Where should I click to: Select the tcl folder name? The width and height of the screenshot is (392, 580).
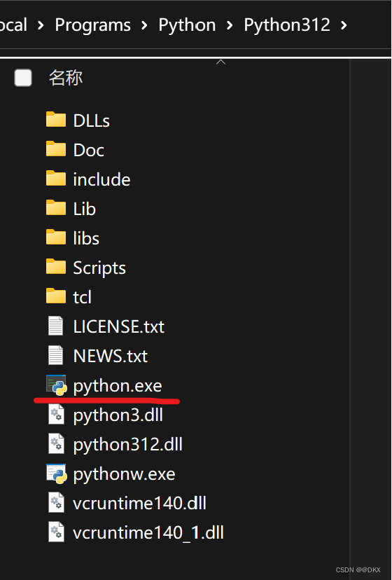(82, 297)
